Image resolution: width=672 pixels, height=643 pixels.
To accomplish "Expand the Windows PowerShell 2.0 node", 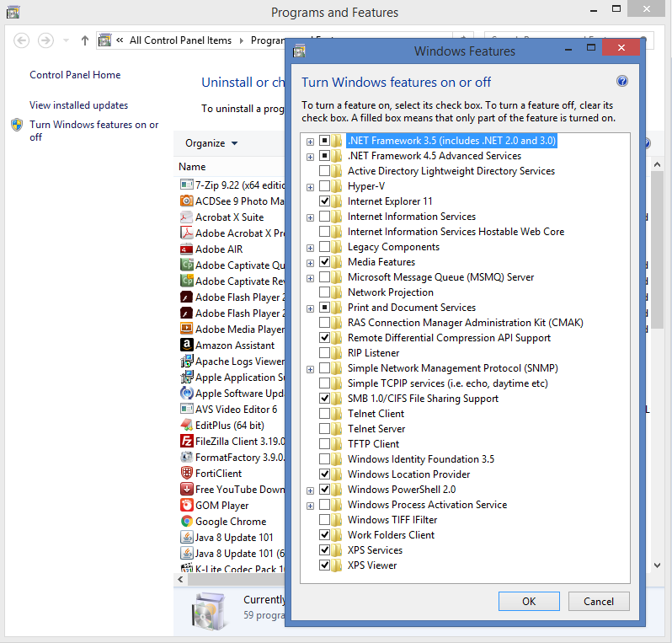I will [x=310, y=490].
